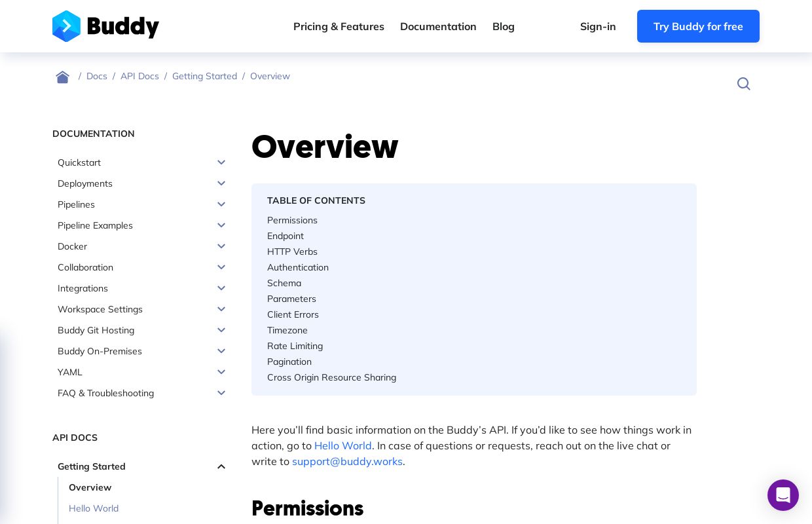Image resolution: width=812 pixels, height=524 pixels.
Task: Jump to Rate Limiting in table of contents
Action: point(295,346)
